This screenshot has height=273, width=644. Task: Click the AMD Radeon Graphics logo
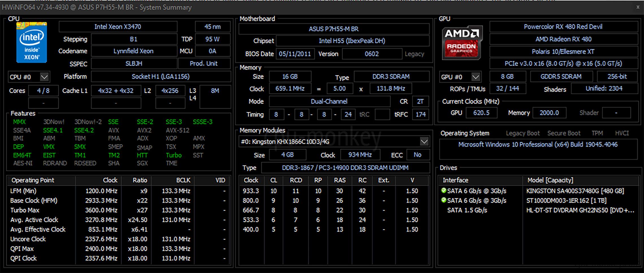tap(462, 43)
